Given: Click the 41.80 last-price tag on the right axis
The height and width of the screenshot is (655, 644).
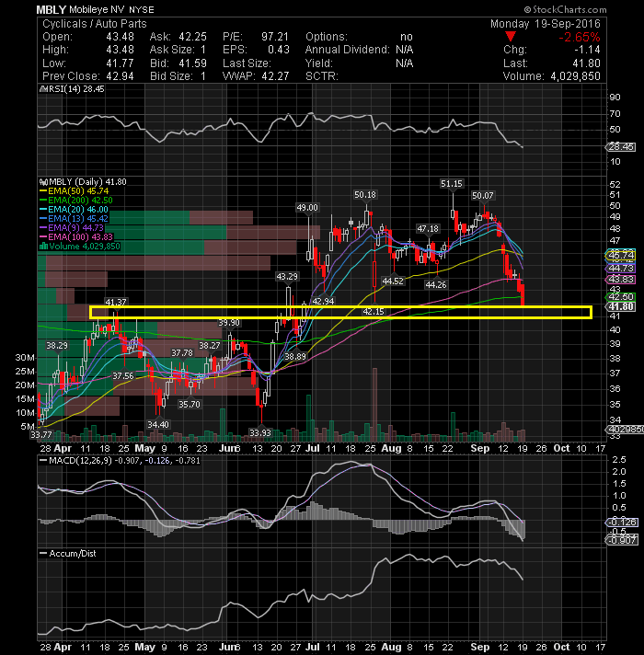Looking at the screenshot, I should tap(621, 307).
